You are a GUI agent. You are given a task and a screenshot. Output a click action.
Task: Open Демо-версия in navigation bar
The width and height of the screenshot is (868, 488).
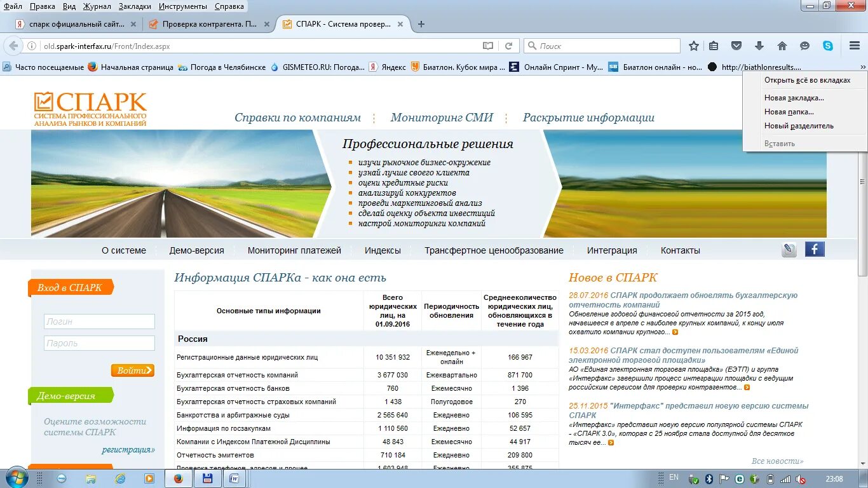(x=196, y=250)
